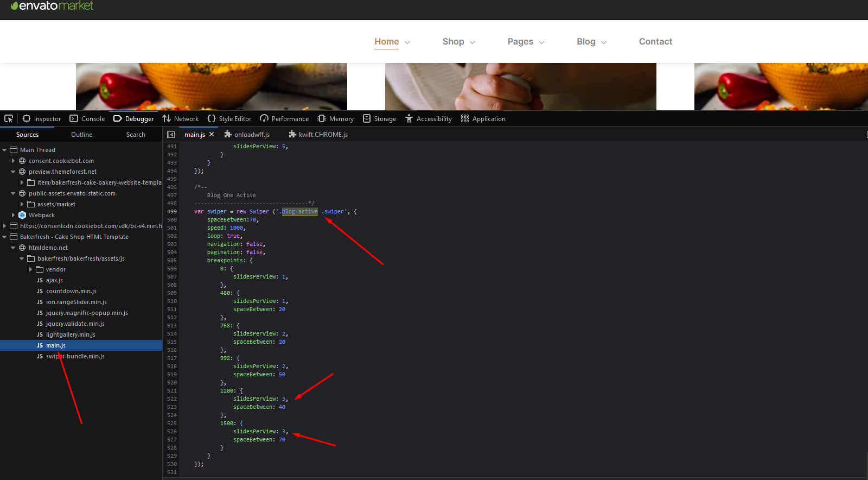Image resolution: width=868 pixels, height=480 pixels.
Task: Expand the item/bakerfresh-cake-bakery folder
Action: pos(22,182)
